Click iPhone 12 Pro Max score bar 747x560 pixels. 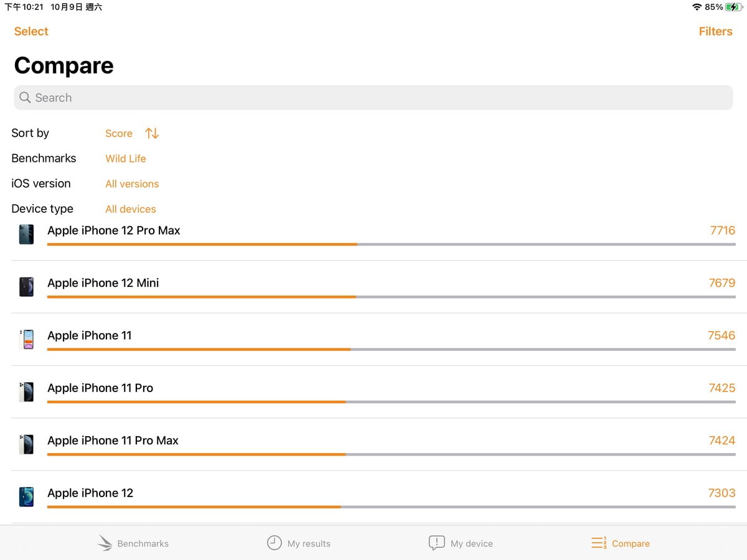392,245
